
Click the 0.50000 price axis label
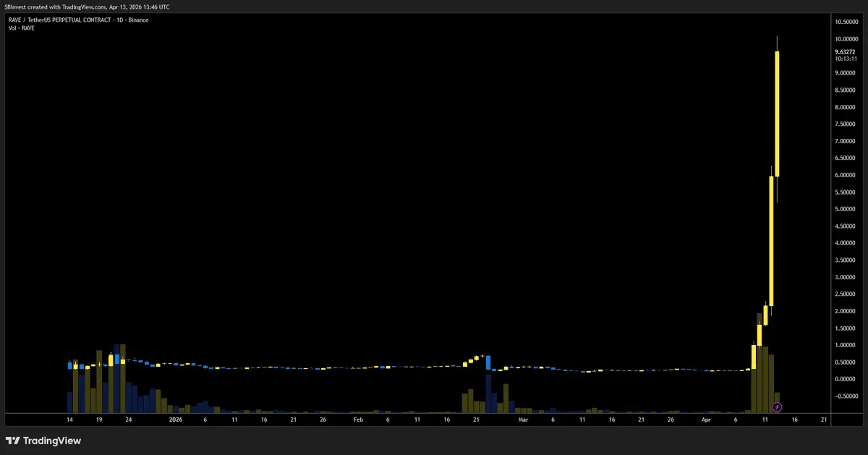point(846,362)
